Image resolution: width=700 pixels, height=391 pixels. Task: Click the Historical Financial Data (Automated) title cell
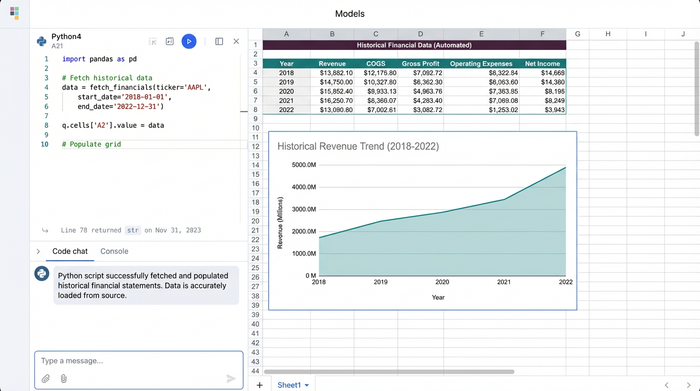pos(414,45)
